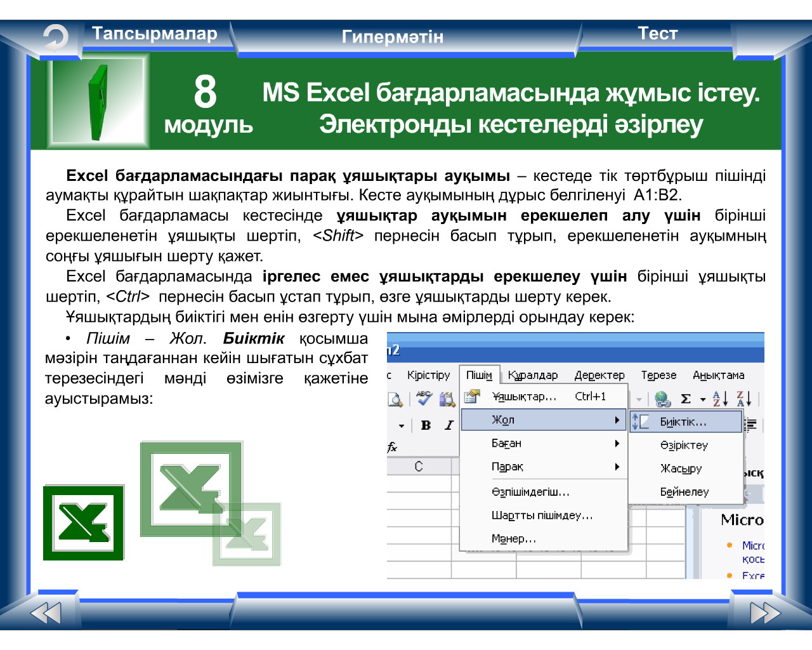Expand the Жол submenu
The height and width of the screenshot is (650, 812).
tap(544, 420)
